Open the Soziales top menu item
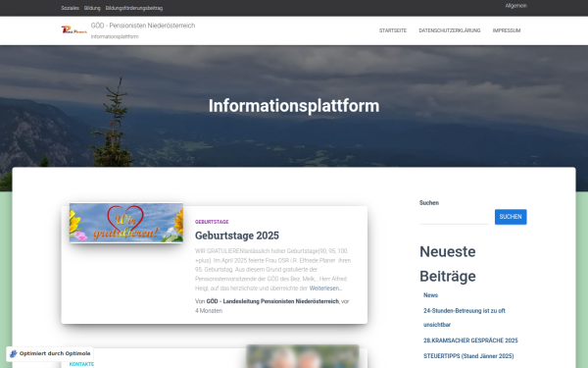Screen dimensions: 588x368 click(71, 8)
